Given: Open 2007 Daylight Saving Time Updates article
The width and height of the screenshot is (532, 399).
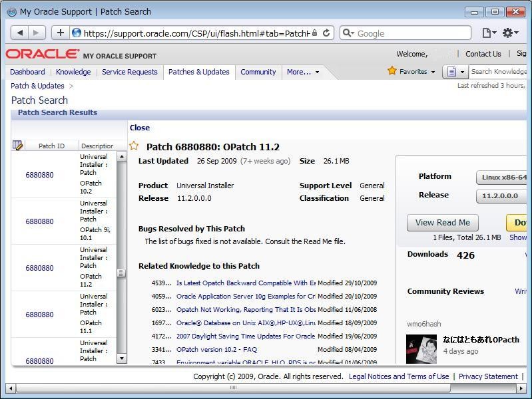Looking at the screenshot, I should 246,336.
